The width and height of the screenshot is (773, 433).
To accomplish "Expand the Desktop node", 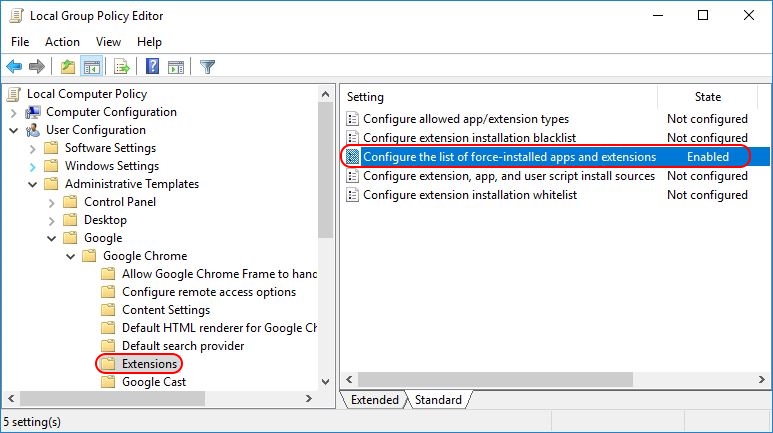I will (x=51, y=220).
